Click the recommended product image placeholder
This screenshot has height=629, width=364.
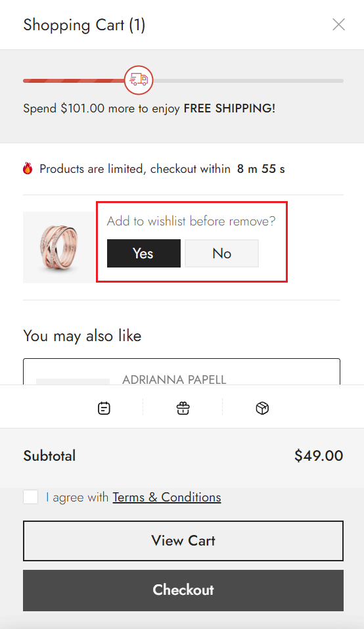[x=72, y=381]
